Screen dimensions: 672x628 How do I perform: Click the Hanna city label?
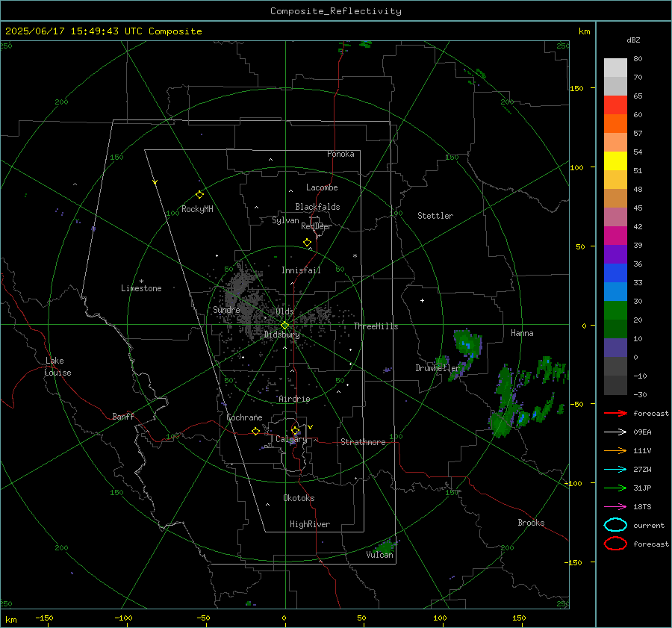[x=522, y=333]
